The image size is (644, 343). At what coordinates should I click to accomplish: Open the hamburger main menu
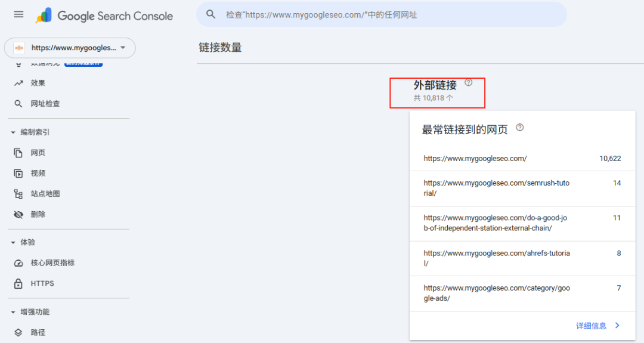click(18, 15)
